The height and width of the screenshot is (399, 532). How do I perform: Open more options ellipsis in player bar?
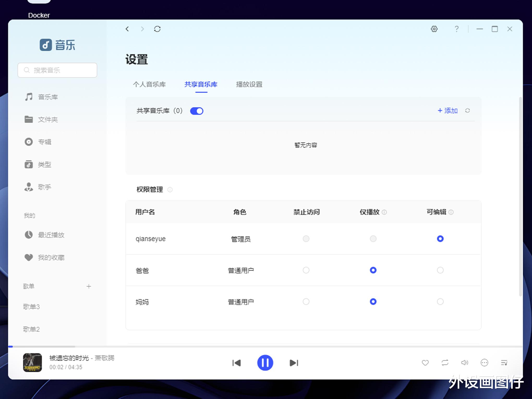[x=484, y=363]
